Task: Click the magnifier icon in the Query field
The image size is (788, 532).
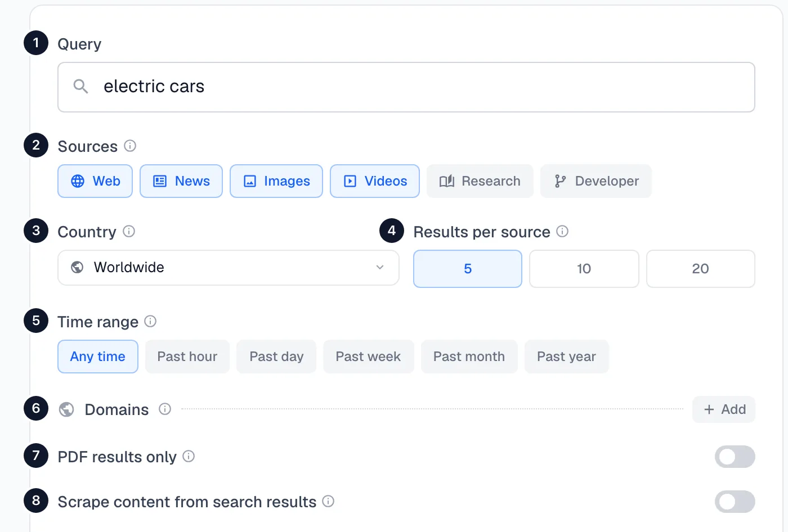Action: pos(81,87)
